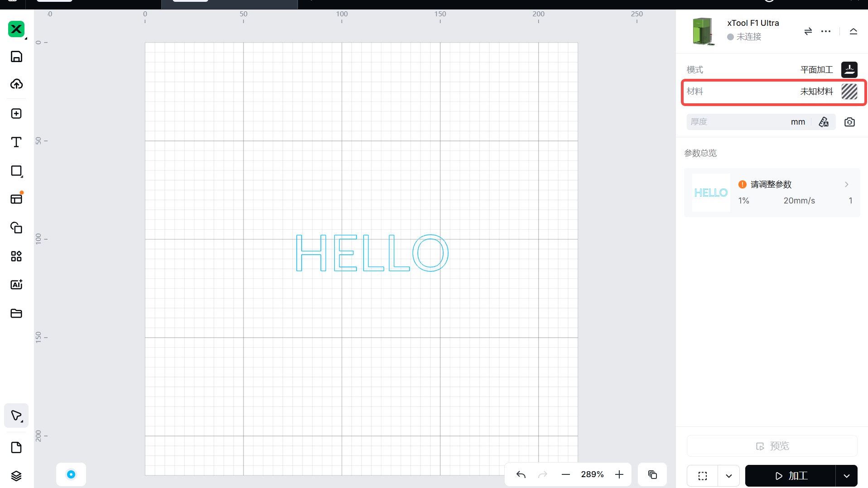Viewport: 868px width, 488px height.
Task: Open the 材料 material selector row
Action: pyautogui.click(x=773, y=92)
